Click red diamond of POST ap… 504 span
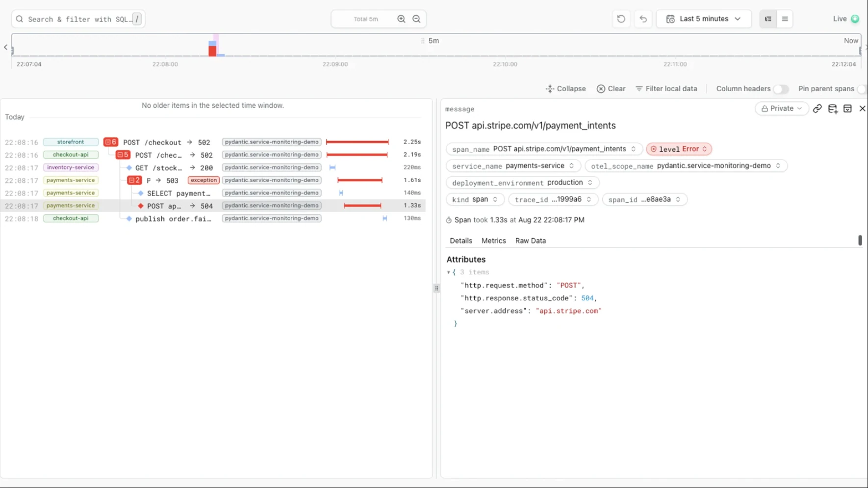Screen dimensions: 868x488 (141, 206)
